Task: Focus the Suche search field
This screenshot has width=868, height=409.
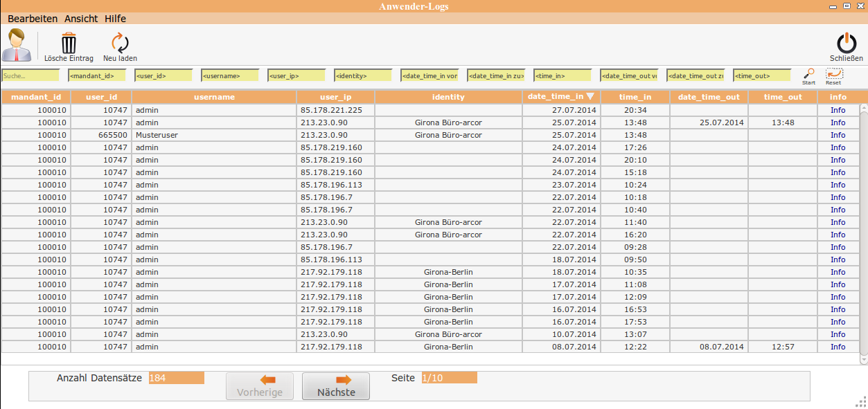Action: coord(30,75)
